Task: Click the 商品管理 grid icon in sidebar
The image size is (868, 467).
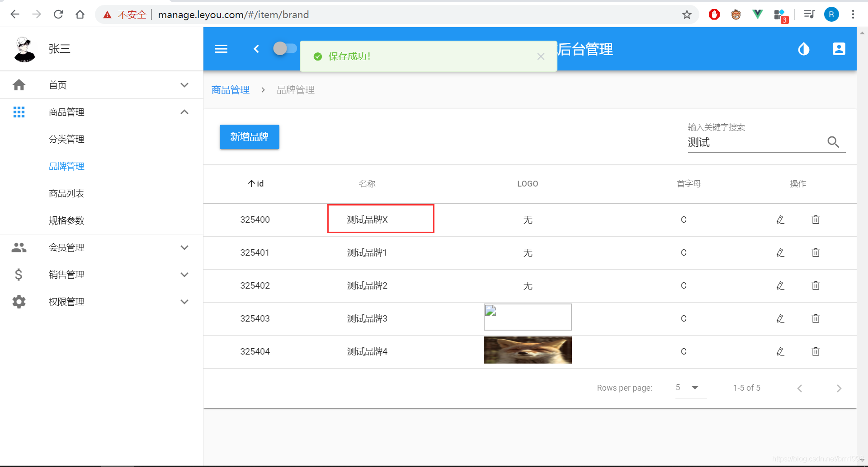Action: [19, 112]
